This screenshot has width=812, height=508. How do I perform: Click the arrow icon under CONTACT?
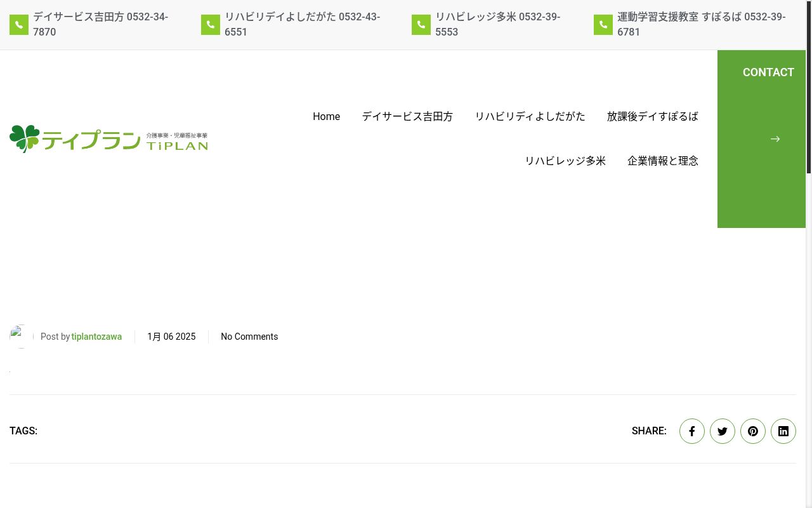[x=775, y=139]
